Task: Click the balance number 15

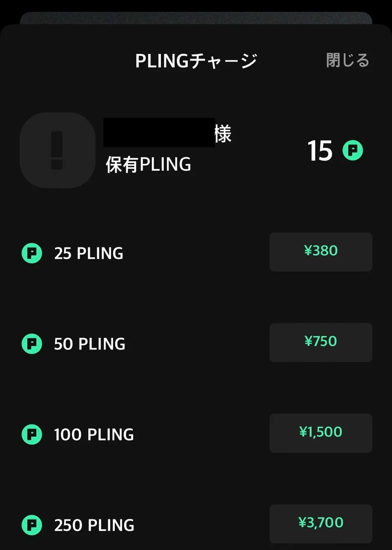Action: [x=320, y=151]
